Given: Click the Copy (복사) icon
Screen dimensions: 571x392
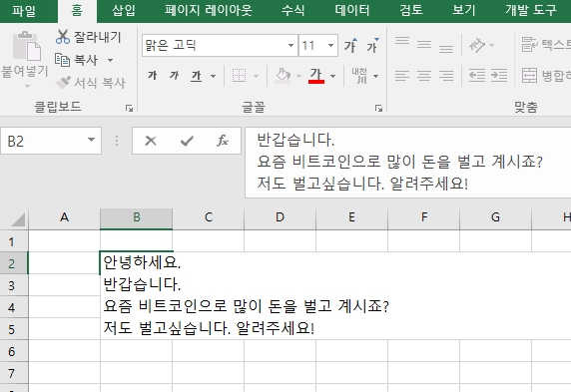Looking at the screenshot, I should coord(62,60).
